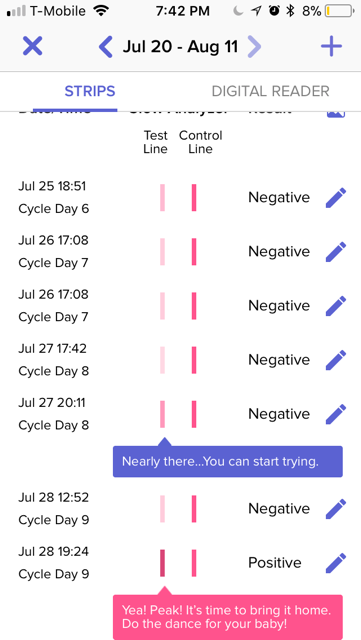Tap the 'Nearly there...You can start trying' tooltip
The image size is (361, 640).
click(228, 461)
